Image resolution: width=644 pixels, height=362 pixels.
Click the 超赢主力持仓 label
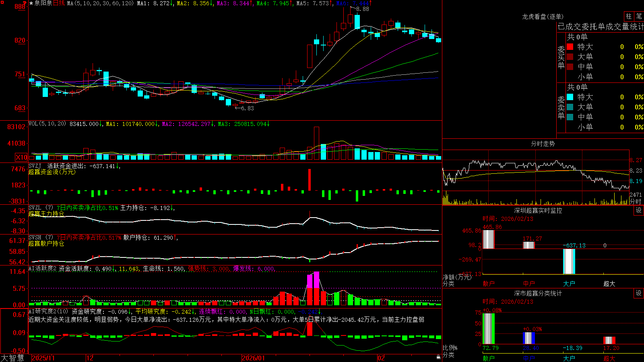[46, 214]
